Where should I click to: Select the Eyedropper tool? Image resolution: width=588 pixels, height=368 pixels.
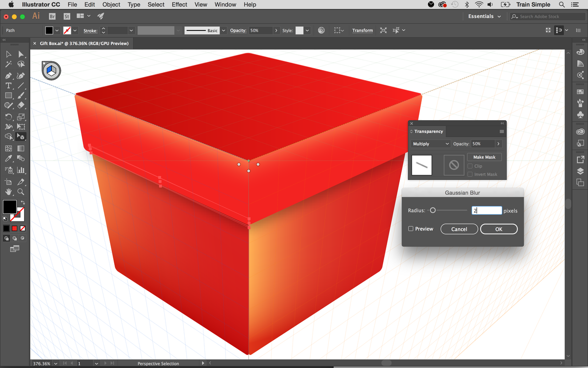(9, 158)
